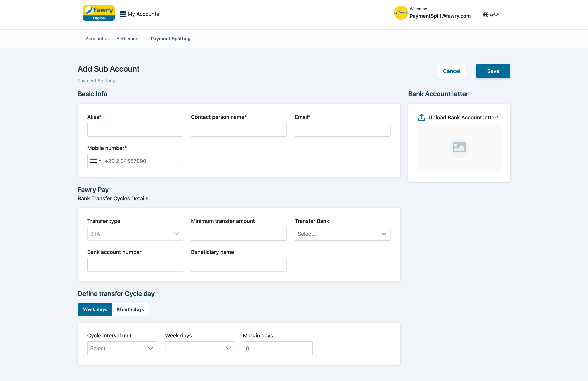Switch to Month days option

[x=130, y=309]
